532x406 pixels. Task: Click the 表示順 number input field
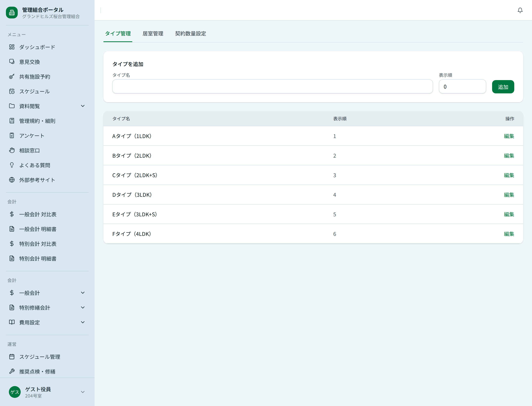[x=462, y=87]
